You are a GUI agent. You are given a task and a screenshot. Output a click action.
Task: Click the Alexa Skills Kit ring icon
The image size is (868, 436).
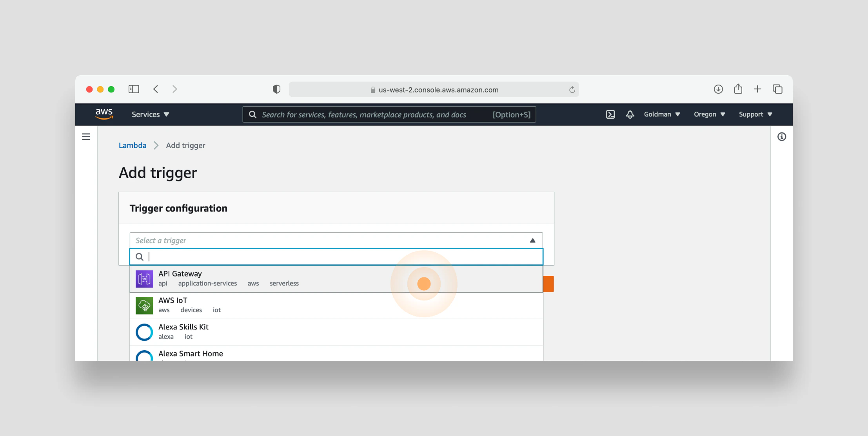(x=144, y=332)
